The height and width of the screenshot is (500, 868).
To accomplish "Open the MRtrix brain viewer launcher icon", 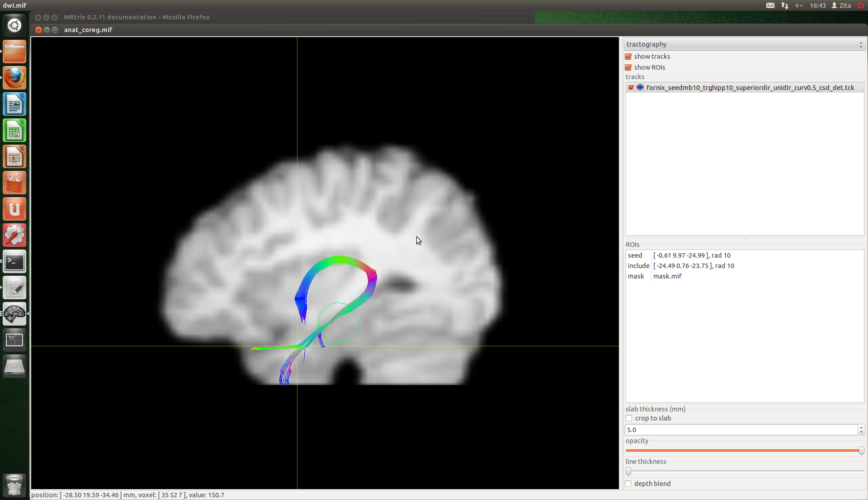I will pyautogui.click(x=14, y=314).
